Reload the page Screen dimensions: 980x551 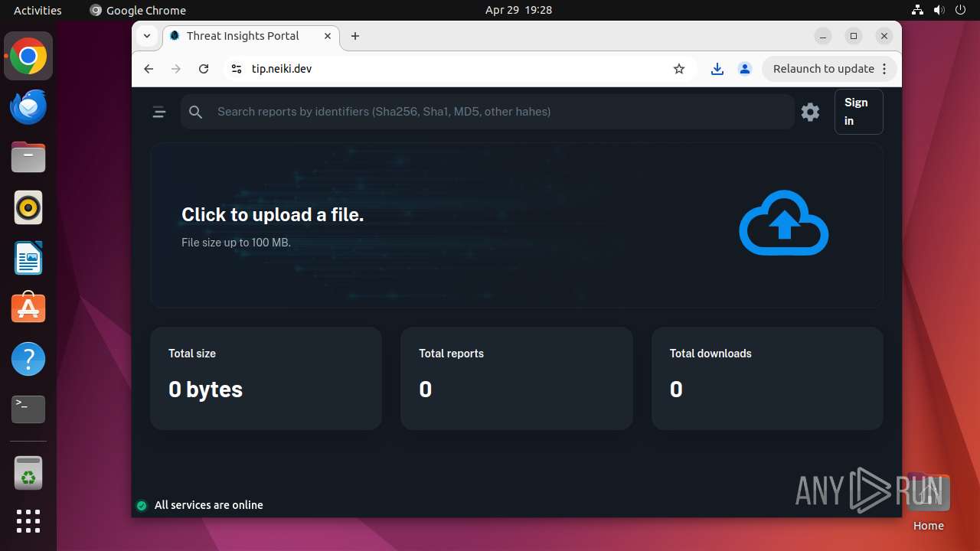pyautogui.click(x=204, y=69)
